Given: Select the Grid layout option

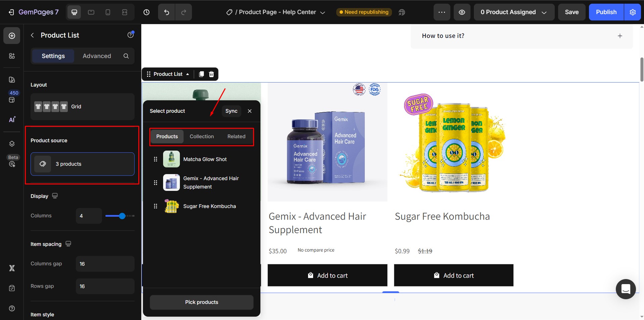Looking at the screenshot, I should tap(82, 107).
